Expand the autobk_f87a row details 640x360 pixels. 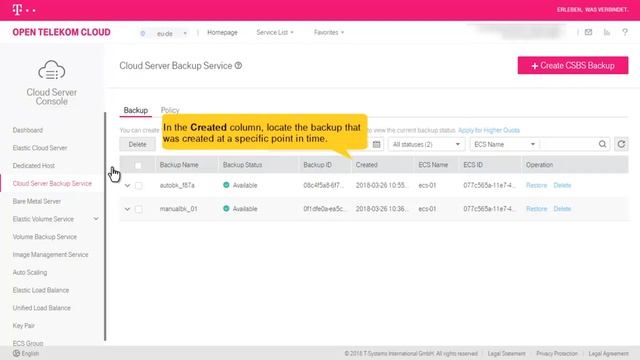pyautogui.click(x=127, y=186)
